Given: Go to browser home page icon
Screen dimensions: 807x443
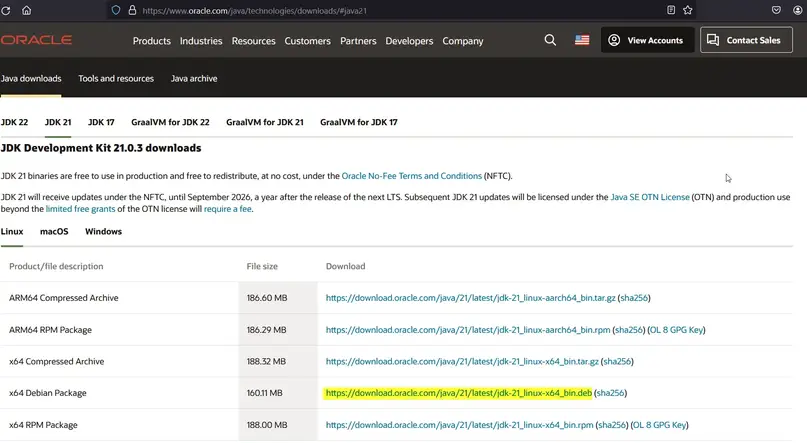Looking at the screenshot, I should click(x=26, y=10).
